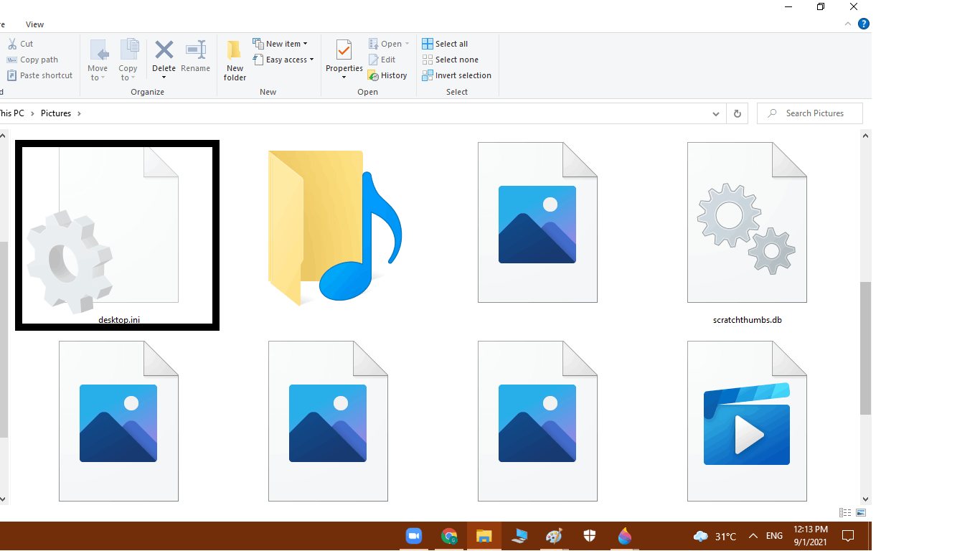Click the Delete icon in ribbon
This screenshot has width=980, height=551.
164,50
